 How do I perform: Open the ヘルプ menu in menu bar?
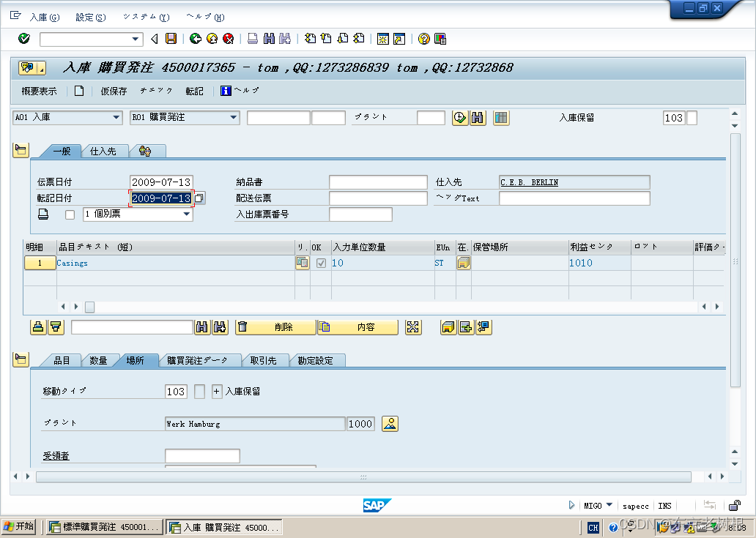pos(205,17)
